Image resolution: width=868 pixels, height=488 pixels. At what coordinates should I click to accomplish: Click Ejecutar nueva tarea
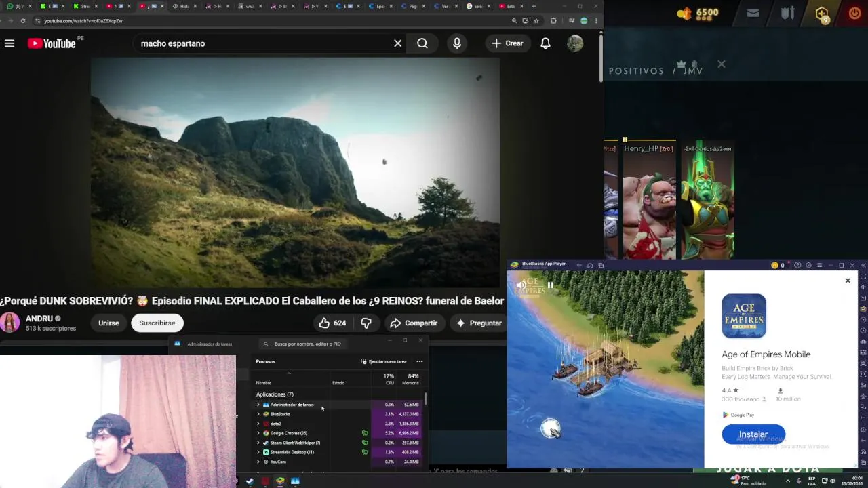tap(384, 361)
